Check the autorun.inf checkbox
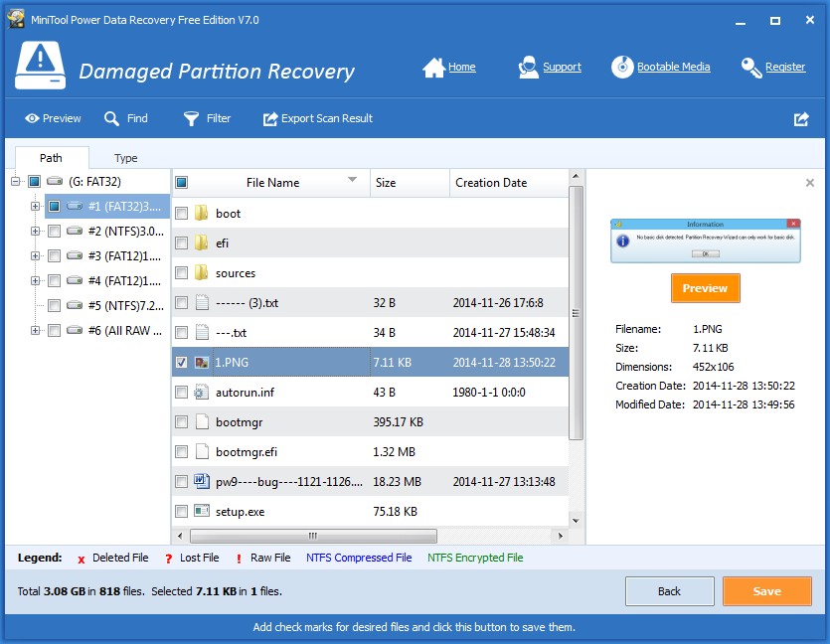Screen dimensions: 830x644 [182, 393]
